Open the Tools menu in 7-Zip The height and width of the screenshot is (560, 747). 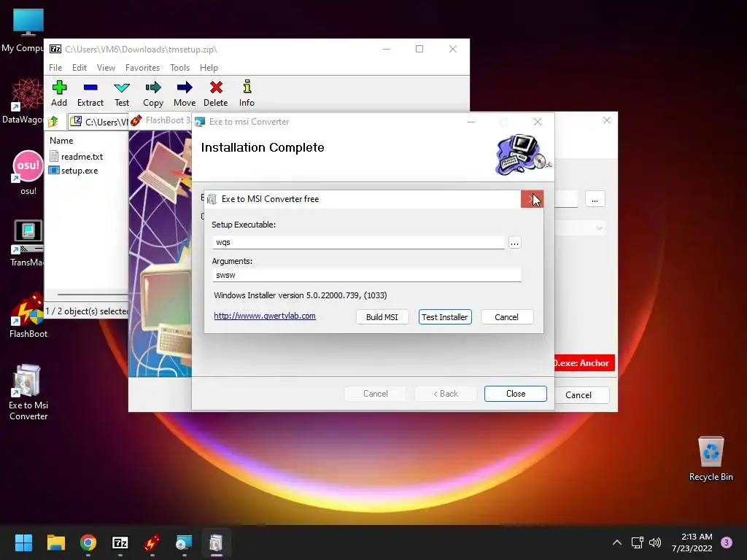click(x=179, y=68)
